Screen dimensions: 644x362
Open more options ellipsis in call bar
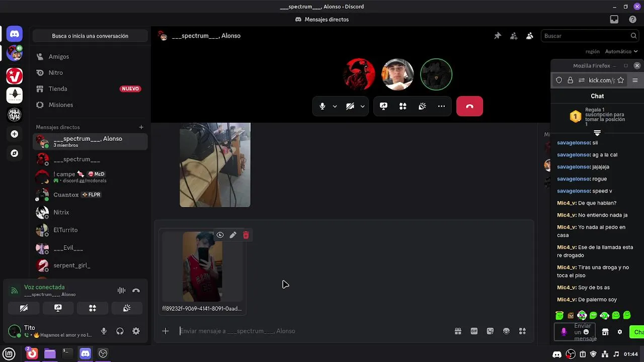click(441, 106)
